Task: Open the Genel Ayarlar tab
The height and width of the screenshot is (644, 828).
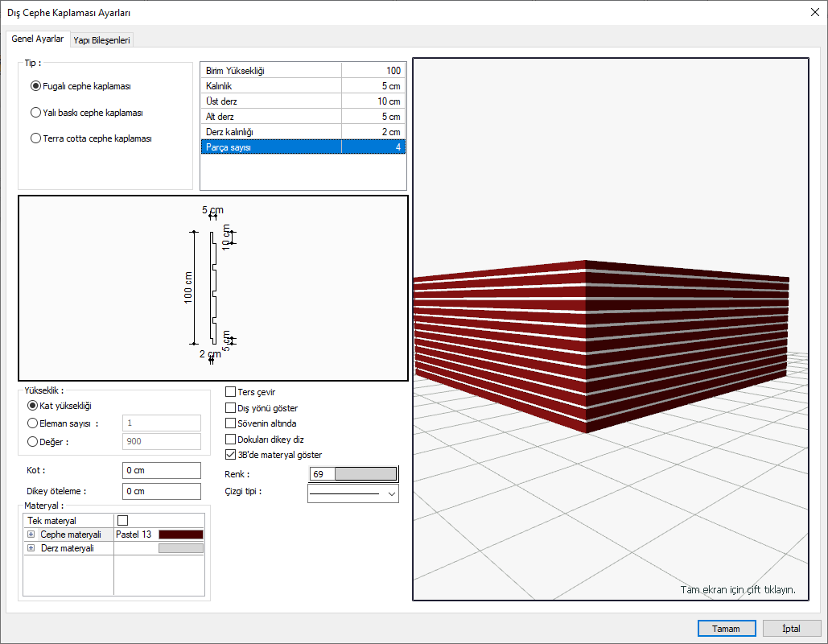Action: [x=38, y=39]
